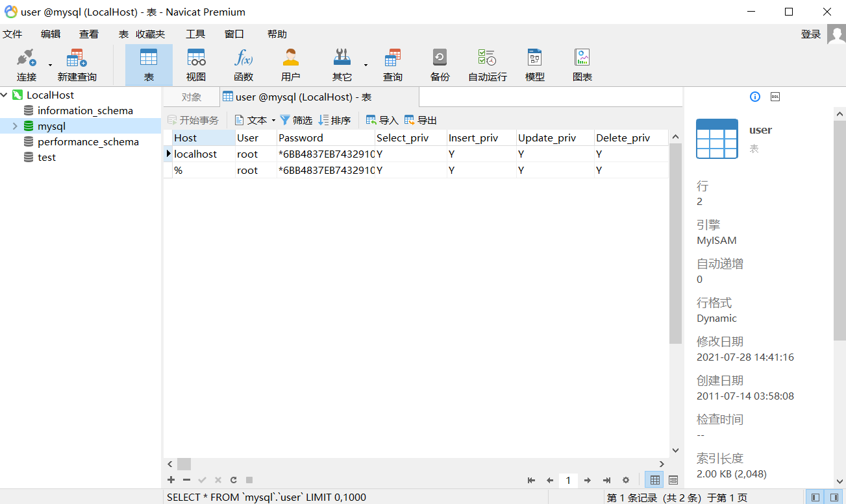Collapse the LocalHost connection tree
The image size is (846, 504).
5,95
